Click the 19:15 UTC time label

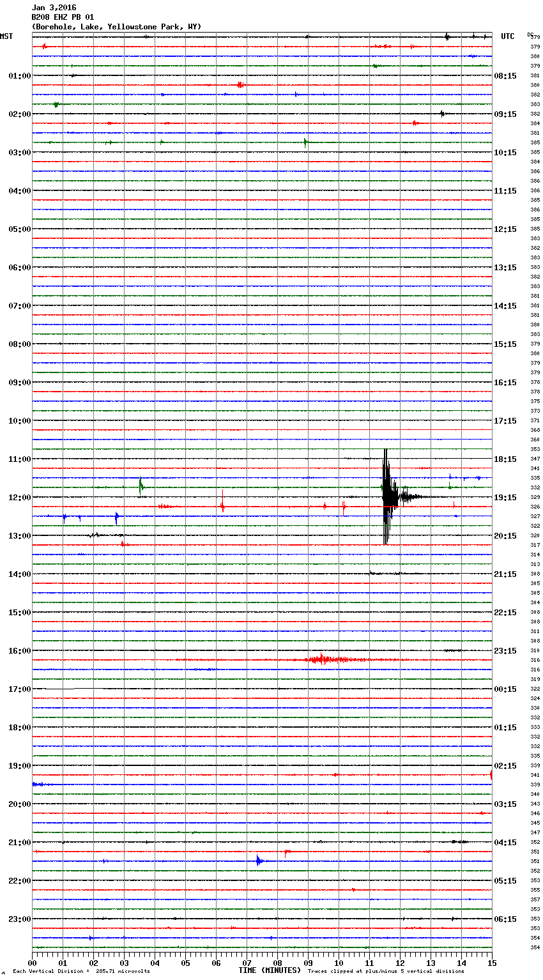[505, 498]
